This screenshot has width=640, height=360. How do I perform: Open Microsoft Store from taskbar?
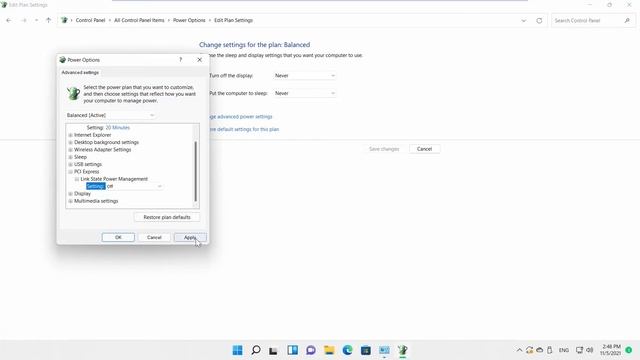pos(366,350)
